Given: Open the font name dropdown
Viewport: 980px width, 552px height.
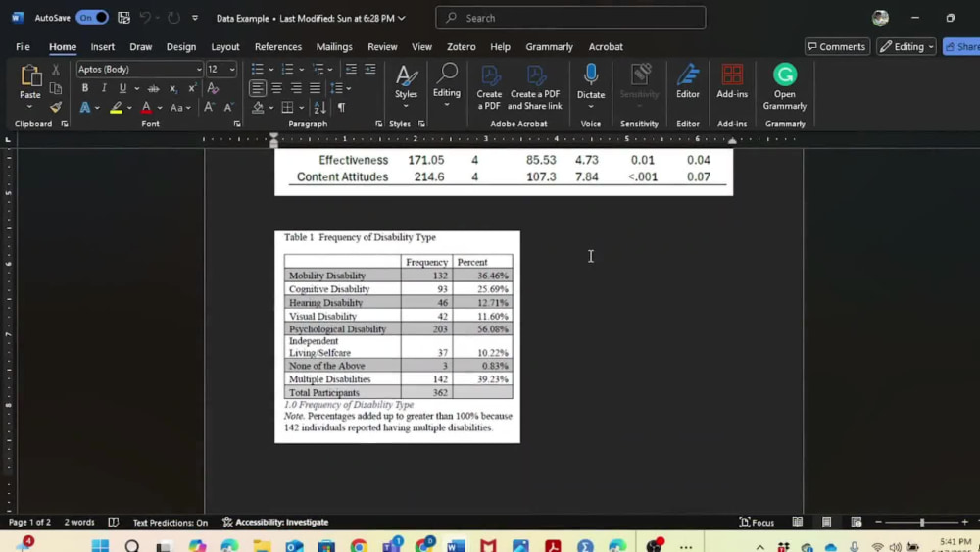Looking at the screenshot, I should pyautogui.click(x=199, y=70).
